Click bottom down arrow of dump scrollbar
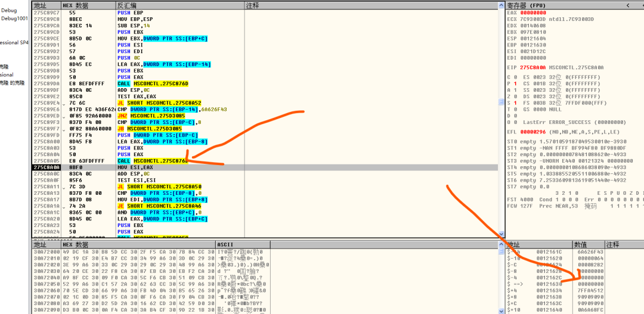Viewport: 644px width, 314px height. (x=501, y=311)
